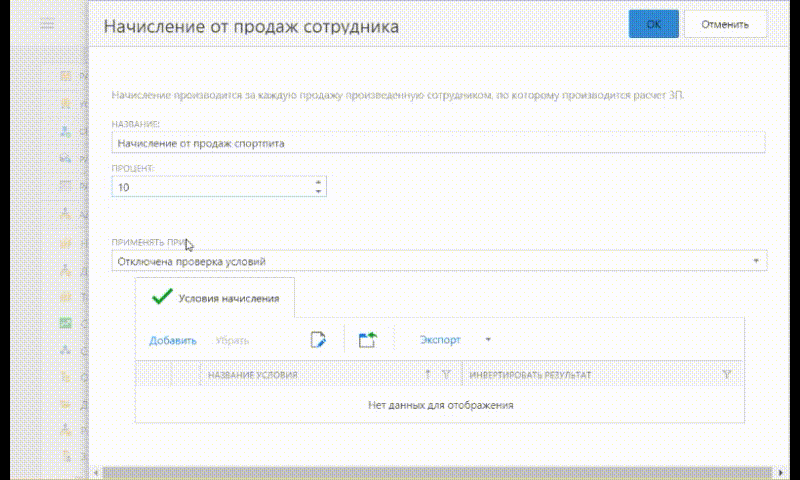Click the scrollbar's left arrow
Viewport: 800px width, 480px height.
pyautogui.click(x=96, y=472)
